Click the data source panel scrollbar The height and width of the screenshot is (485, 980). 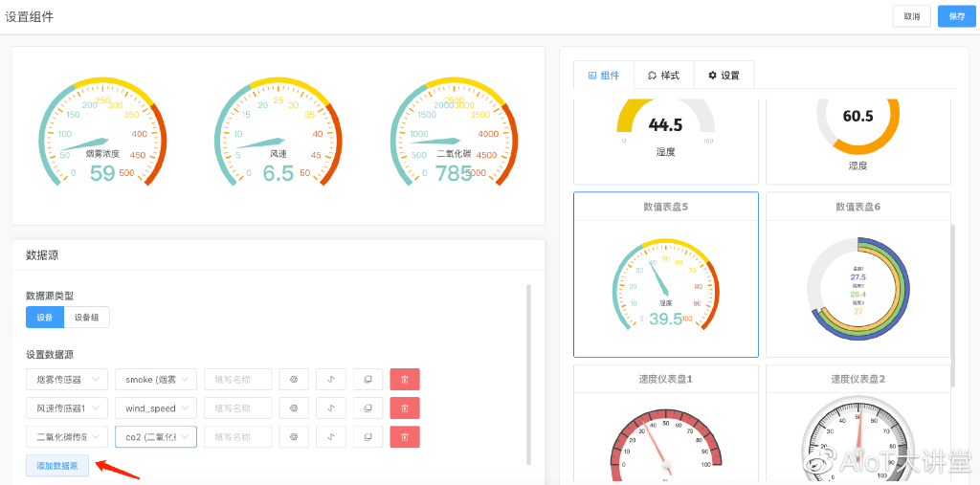pos(528,375)
